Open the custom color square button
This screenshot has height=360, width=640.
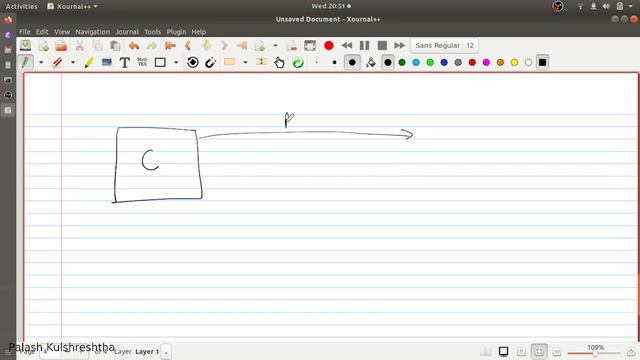click(542, 62)
